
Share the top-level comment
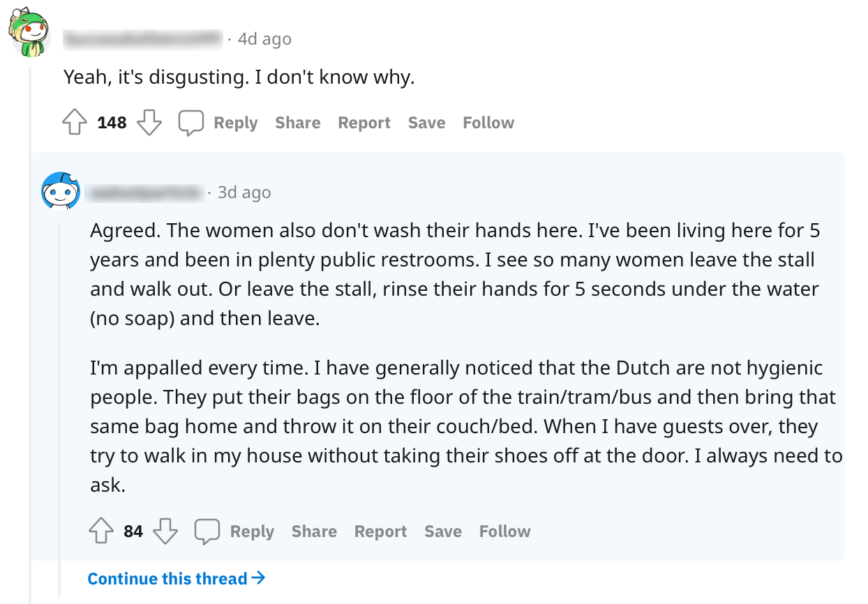pyautogui.click(x=298, y=123)
